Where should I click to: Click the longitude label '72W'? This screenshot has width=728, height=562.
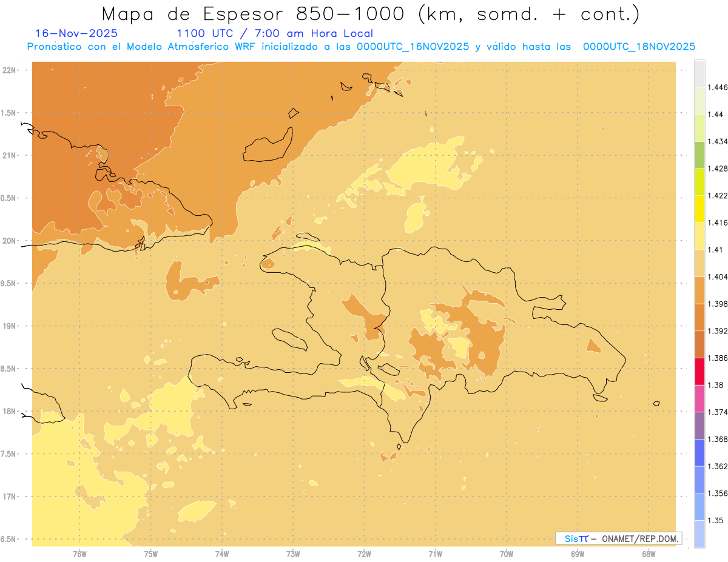pyautogui.click(x=364, y=554)
